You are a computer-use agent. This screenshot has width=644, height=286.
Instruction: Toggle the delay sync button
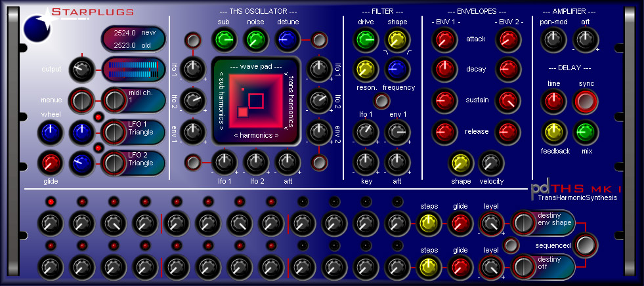[x=586, y=102]
